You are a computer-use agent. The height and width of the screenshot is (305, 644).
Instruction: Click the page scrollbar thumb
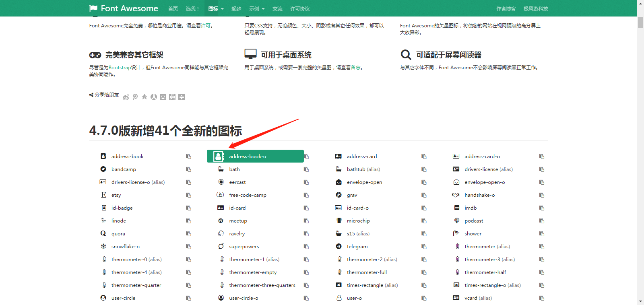pyautogui.click(x=640, y=22)
